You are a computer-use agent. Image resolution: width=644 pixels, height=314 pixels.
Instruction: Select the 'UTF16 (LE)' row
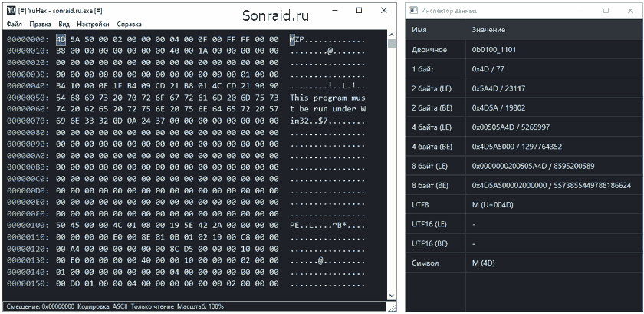pos(524,224)
